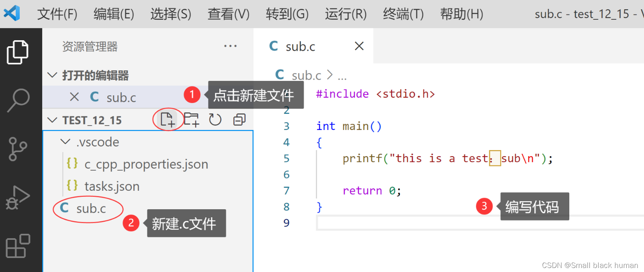Screen dimensions: 644x272
Task: Open the 文件(F) menu
Action: [x=57, y=14]
